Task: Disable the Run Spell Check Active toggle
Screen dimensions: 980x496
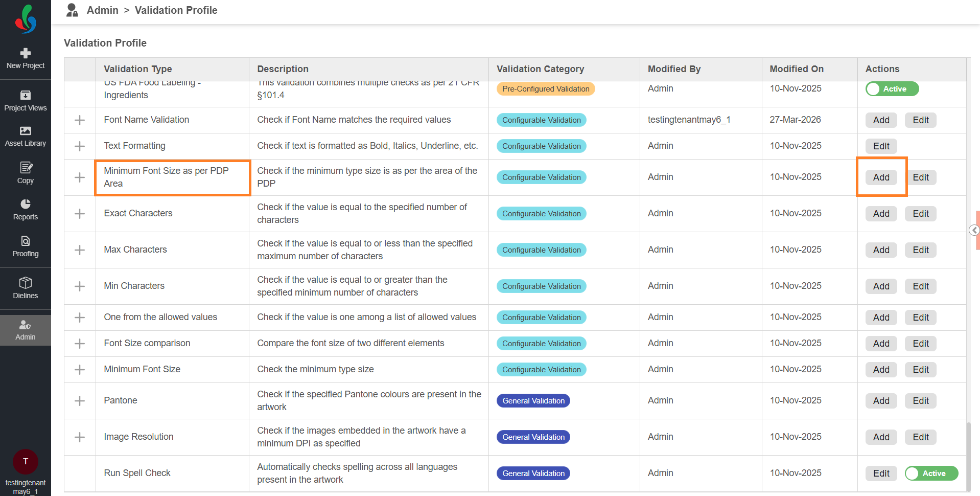Action: click(931, 474)
